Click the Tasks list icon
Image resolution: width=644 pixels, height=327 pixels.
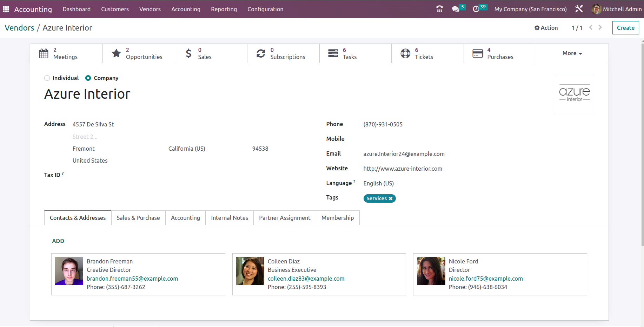coord(333,53)
